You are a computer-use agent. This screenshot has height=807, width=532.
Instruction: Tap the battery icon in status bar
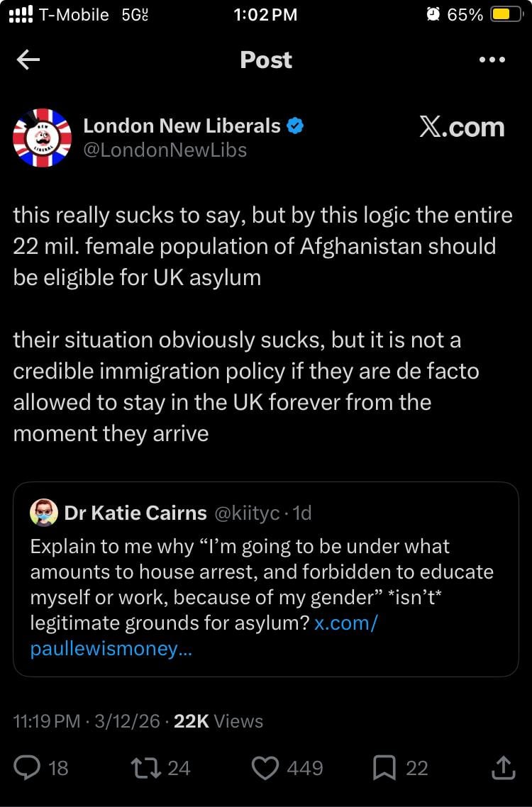coord(506,15)
